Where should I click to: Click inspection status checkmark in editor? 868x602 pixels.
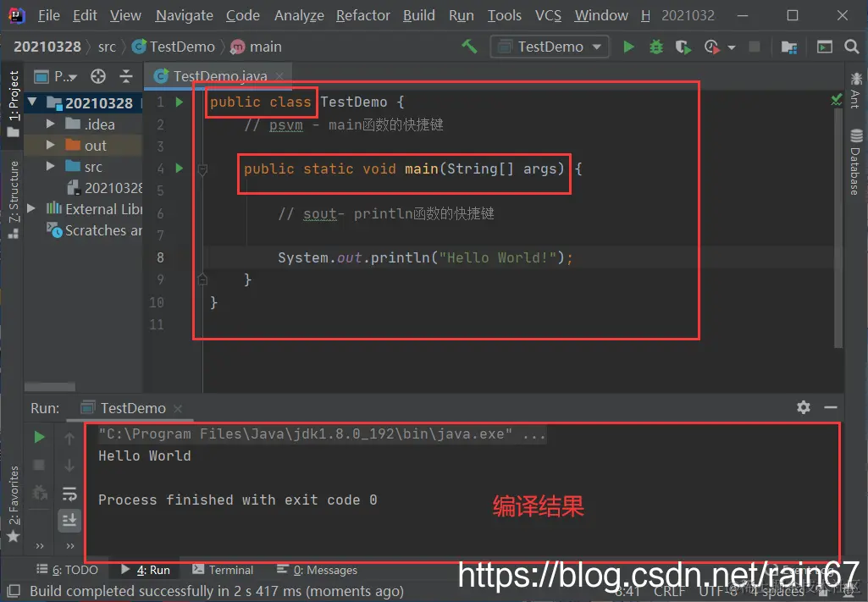click(x=837, y=100)
